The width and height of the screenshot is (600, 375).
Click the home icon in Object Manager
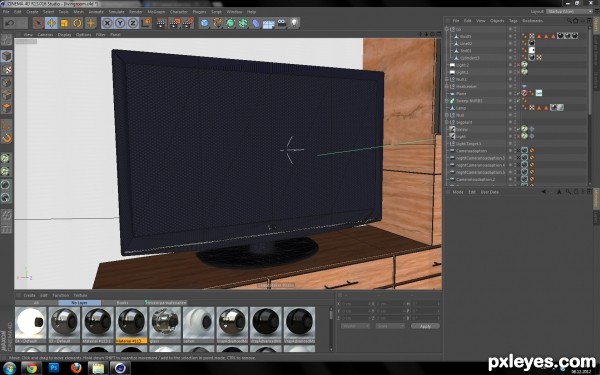click(x=576, y=21)
